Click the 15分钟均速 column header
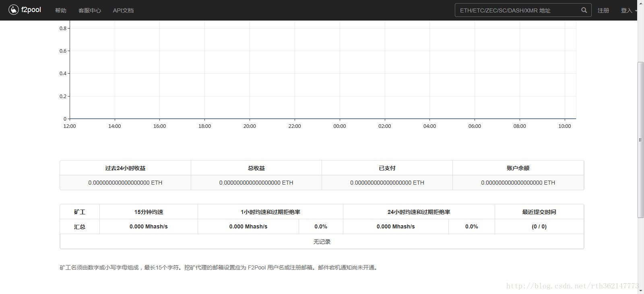Viewport: 644px width, 294px height. coord(149,212)
